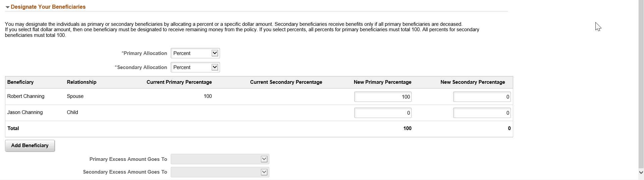Click the Current Primary Percentage column header
The image size is (644, 180).
(x=179, y=82)
